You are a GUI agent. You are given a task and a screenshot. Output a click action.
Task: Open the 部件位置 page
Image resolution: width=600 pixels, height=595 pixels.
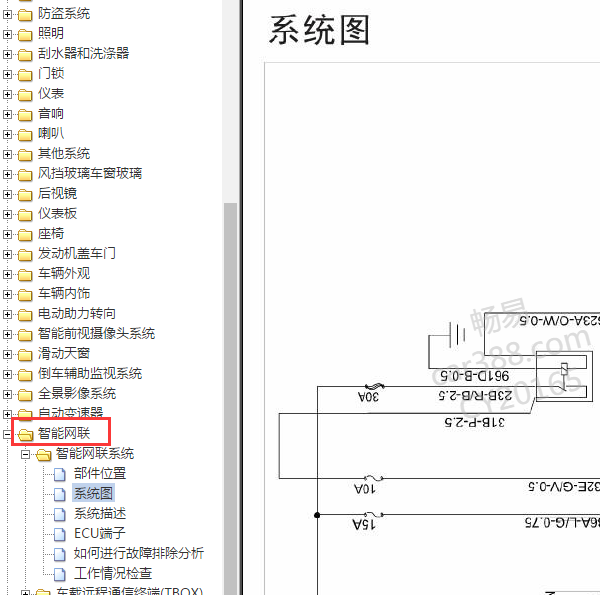(x=100, y=473)
